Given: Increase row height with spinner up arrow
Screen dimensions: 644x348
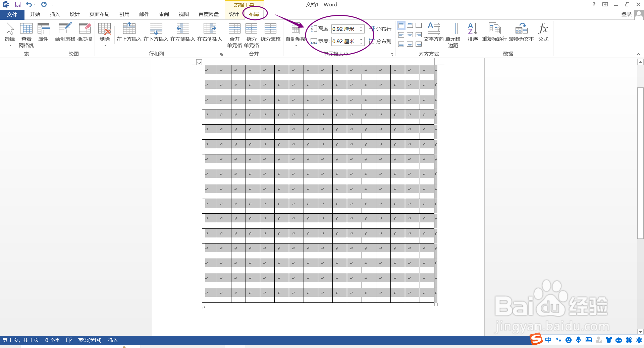Looking at the screenshot, I should click(361, 27).
